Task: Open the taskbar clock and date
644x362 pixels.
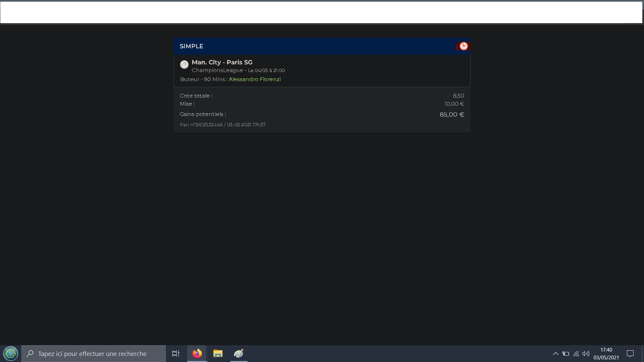Action: (x=606, y=354)
